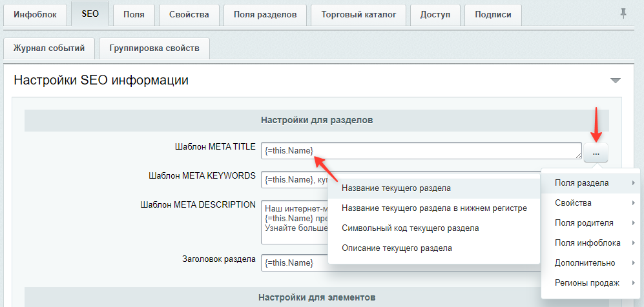Select the Группировка свойств tab
The width and height of the screenshot is (644, 307).
coord(154,48)
